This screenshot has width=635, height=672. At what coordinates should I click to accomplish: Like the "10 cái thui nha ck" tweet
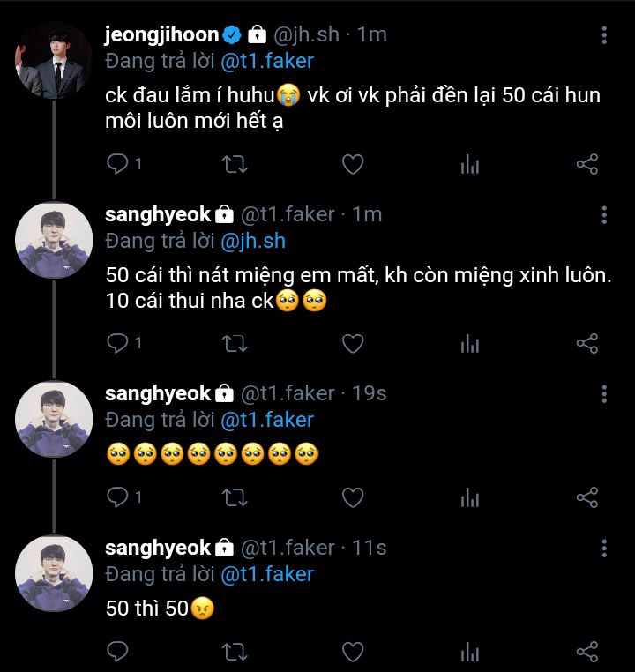tap(353, 343)
